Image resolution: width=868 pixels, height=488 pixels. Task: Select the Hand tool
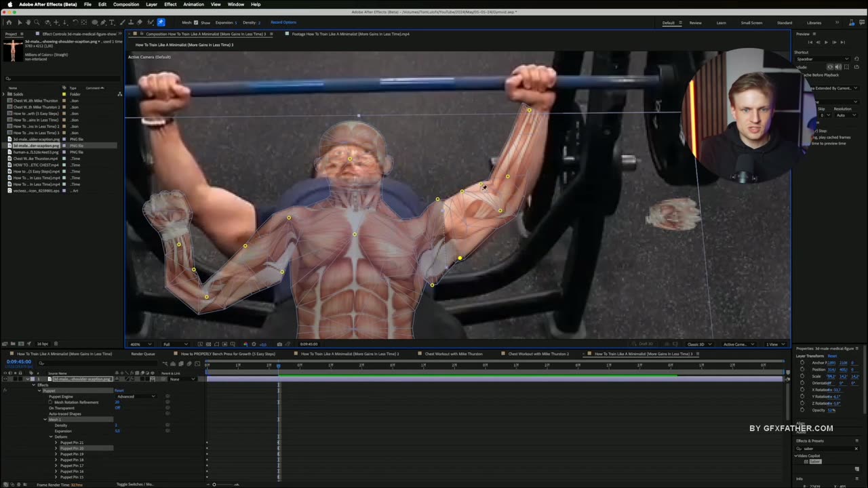point(28,22)
